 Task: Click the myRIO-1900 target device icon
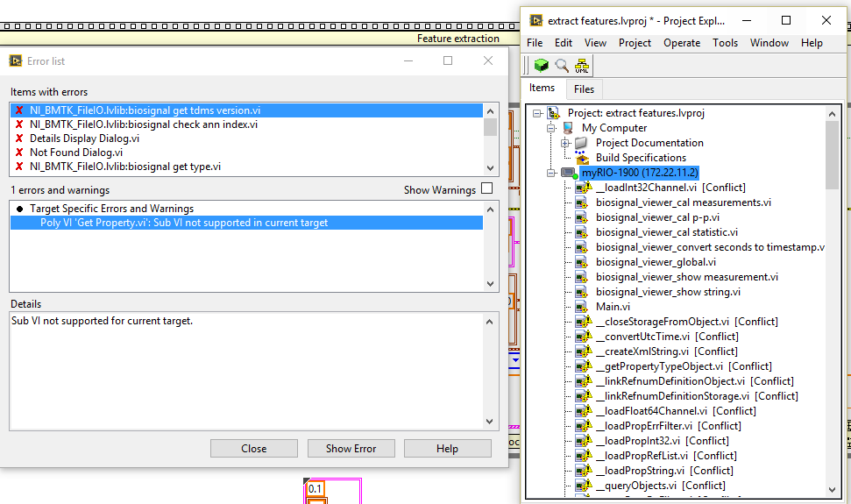coord(568,173)
